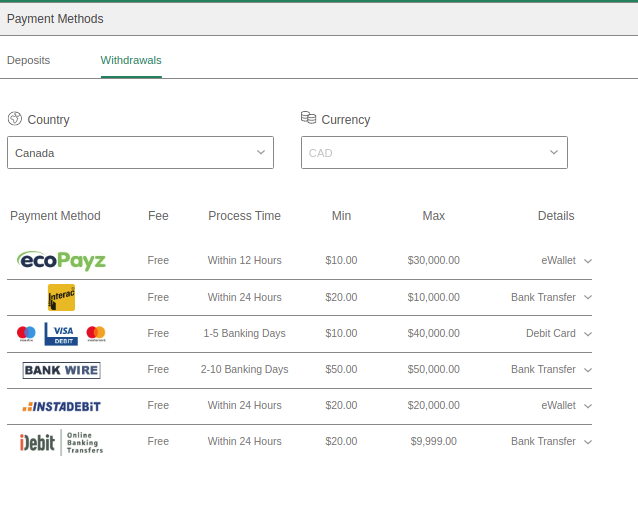This screenshot has width=638, height=518.
Task: Click 'Free' fee in iDebit row
Action: coord(158,441)
